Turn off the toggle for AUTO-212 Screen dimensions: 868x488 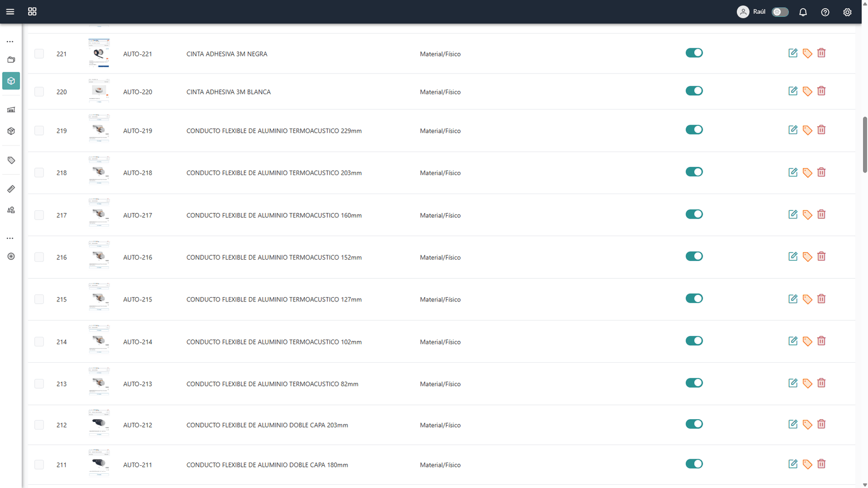click(x=694, y=424)
